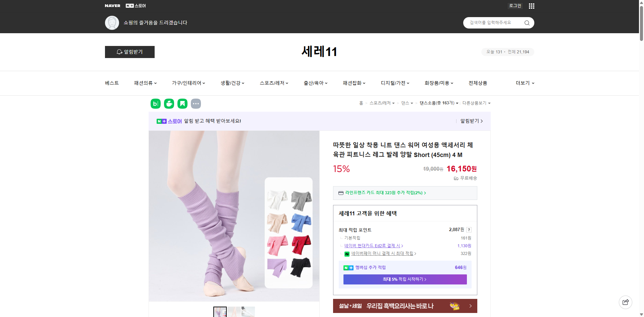The width and height of the screenshot is (644, 317).
Task: Click the floating share icon at bottom right
Action: click(x=626, y=302)
